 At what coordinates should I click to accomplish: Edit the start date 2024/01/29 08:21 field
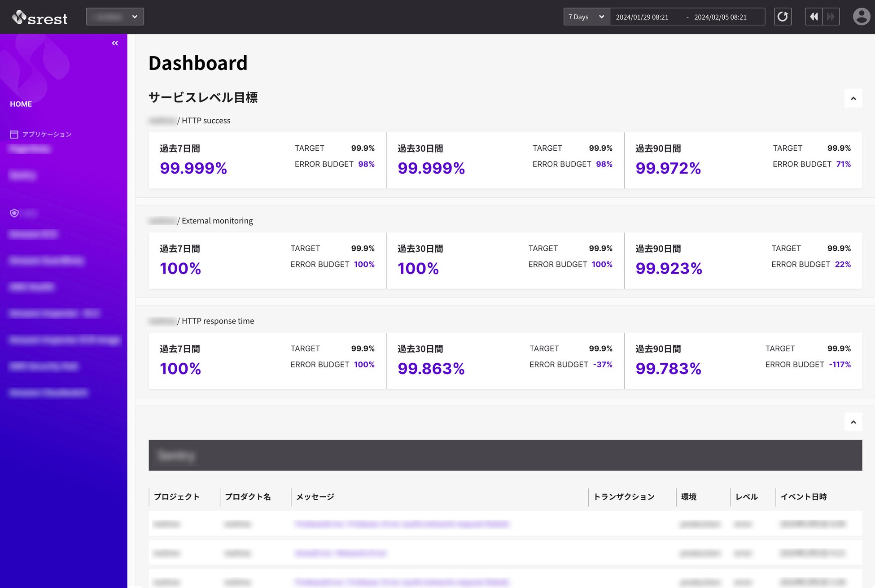click(642, 17)
